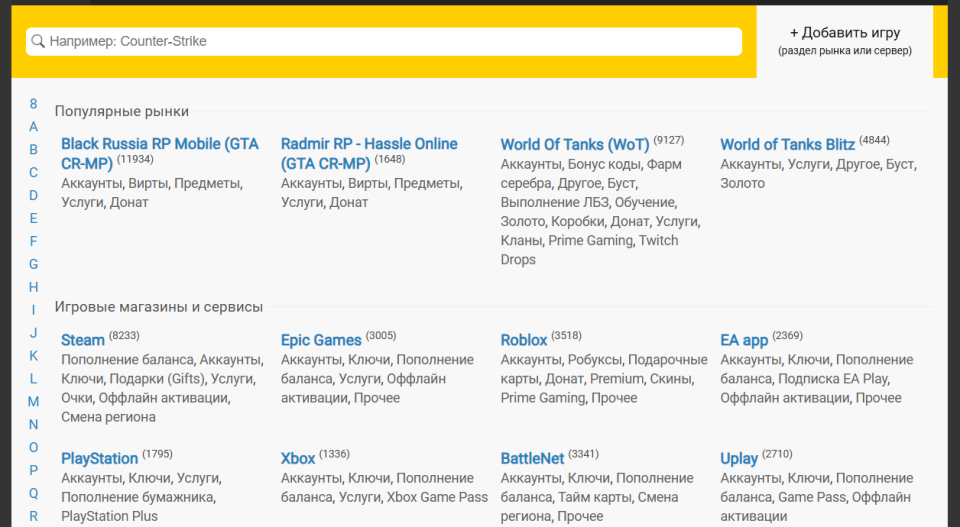Image resolution: width=960 pixels, height=527 pixels.
Task: Open World Of Tanks (WoT) market
Action: click(575, 144)
